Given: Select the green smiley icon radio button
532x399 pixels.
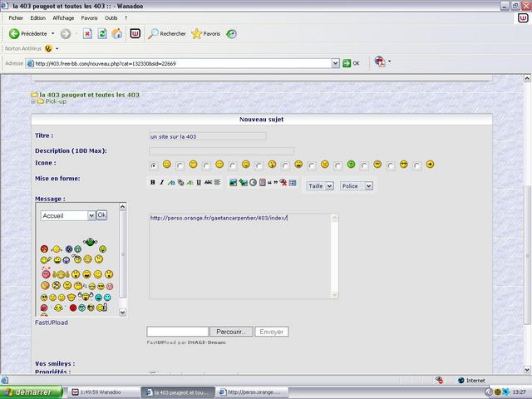Looking at the screenshot, I should pyautogui.click(x=338, y=165).
